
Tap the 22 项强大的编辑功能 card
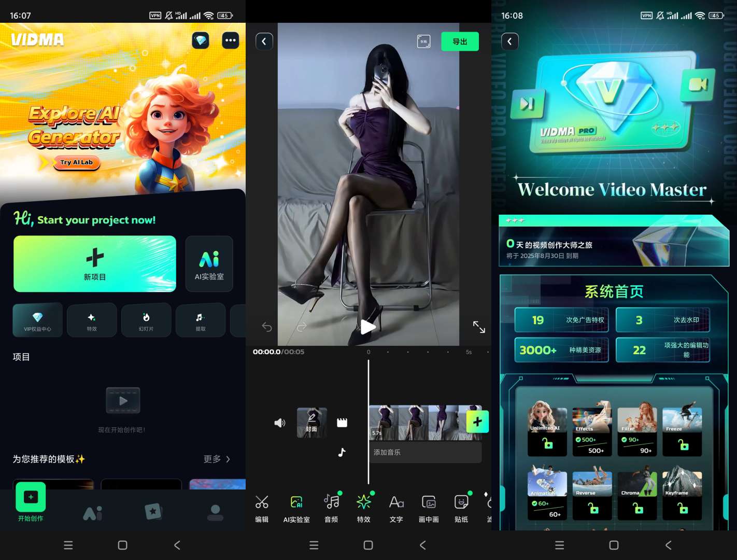click(x=663, y=350)
